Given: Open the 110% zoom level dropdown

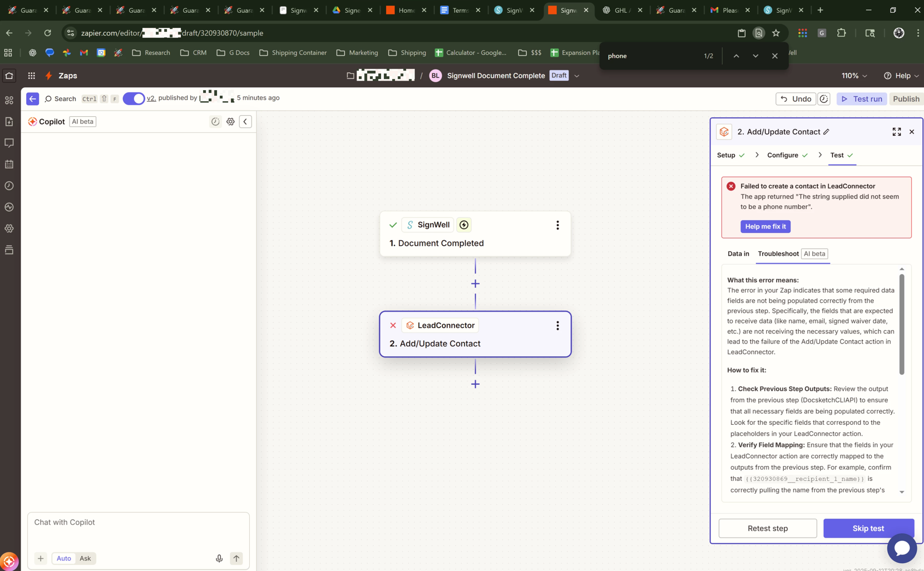Looking at the screenshot, I should tap(854, 76).
